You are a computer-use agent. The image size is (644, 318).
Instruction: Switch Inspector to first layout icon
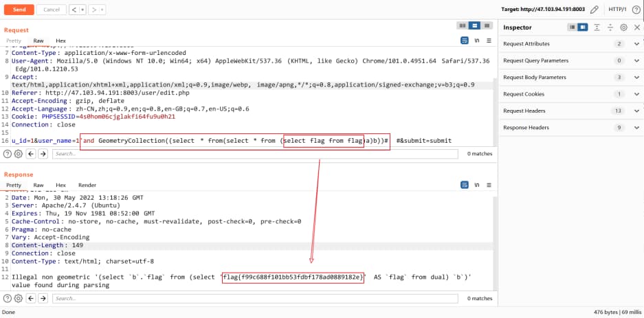[572, 27]
